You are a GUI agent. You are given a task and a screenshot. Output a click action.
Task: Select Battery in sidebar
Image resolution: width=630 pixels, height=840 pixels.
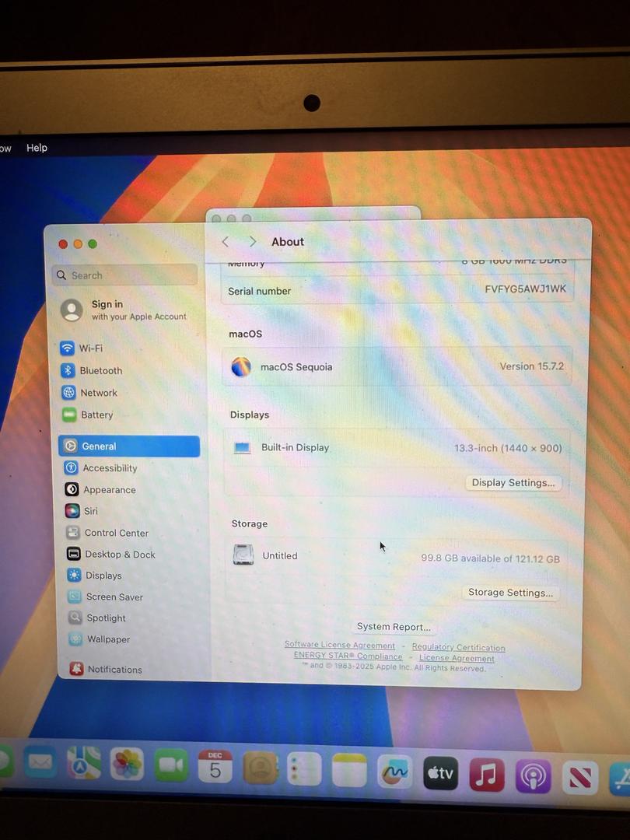pyautogui.click(x=96, y=415)
